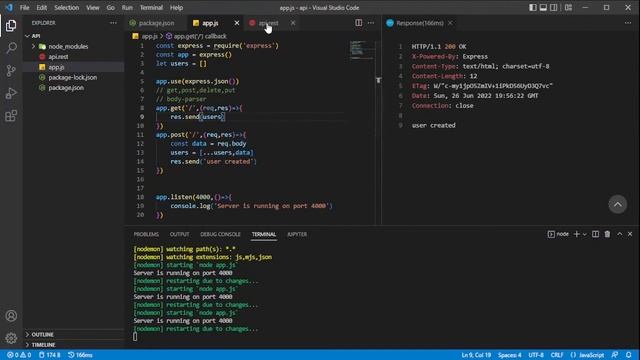This screenshot has width=640, height=360.
Task: Click the round scroll-to-top button in response
Action: (x=618, y=204)
